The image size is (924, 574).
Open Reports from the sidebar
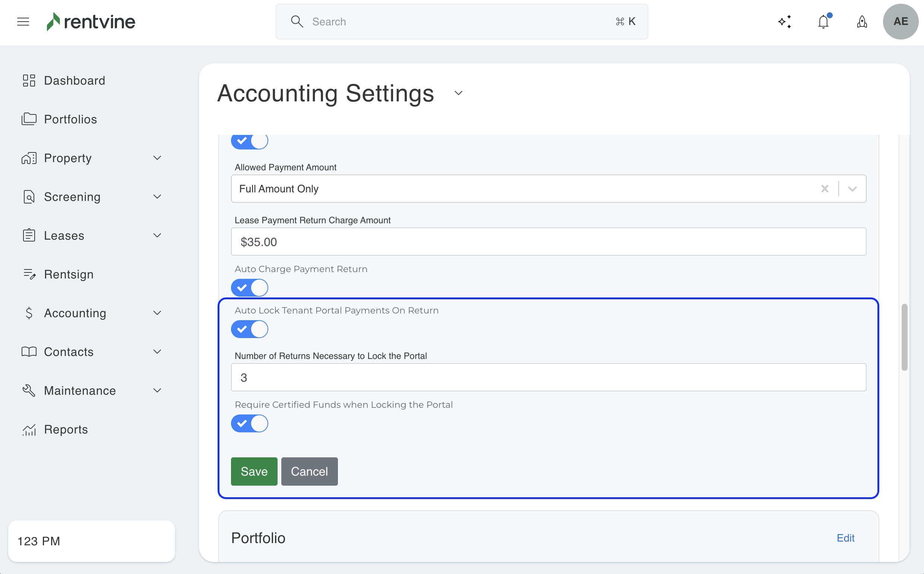66,429
